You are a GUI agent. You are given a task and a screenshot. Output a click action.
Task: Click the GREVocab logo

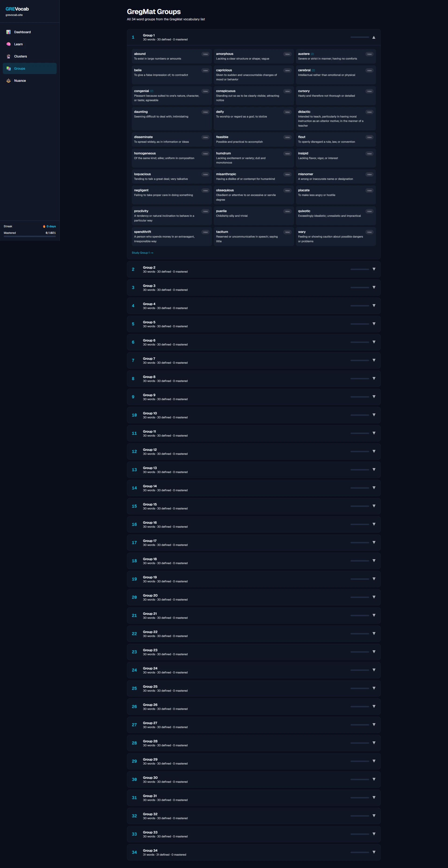(x=17, y=9)
